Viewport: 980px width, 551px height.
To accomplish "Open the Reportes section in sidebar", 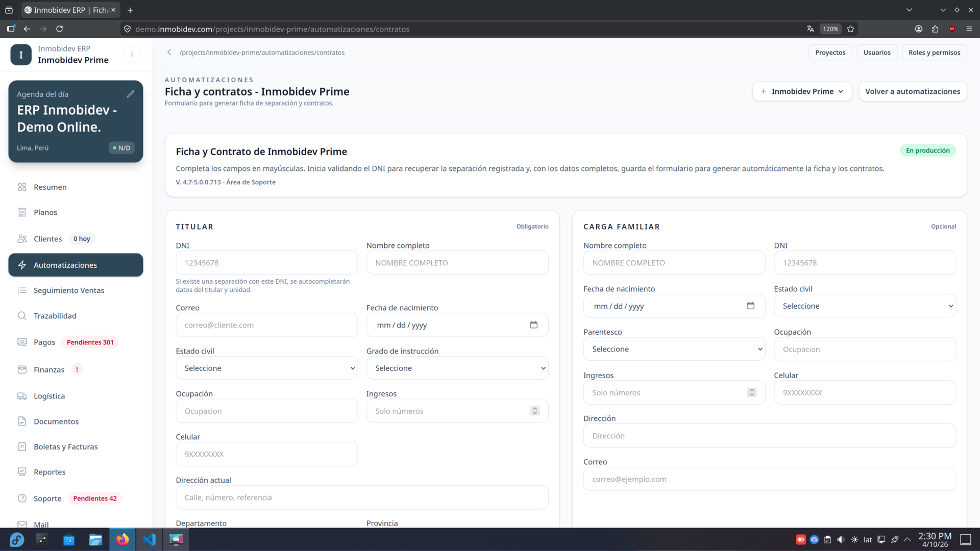I will point(50,472).
